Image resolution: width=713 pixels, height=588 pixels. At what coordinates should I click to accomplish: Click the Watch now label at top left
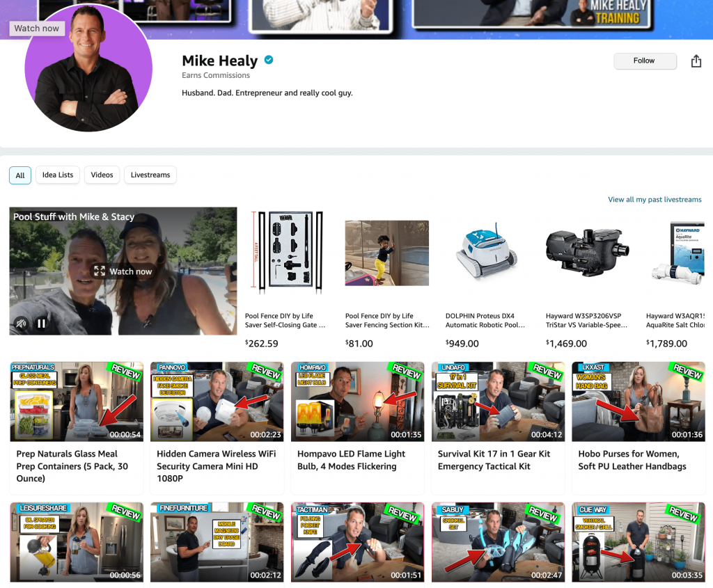pyautogui.click(x=36, y=28)
